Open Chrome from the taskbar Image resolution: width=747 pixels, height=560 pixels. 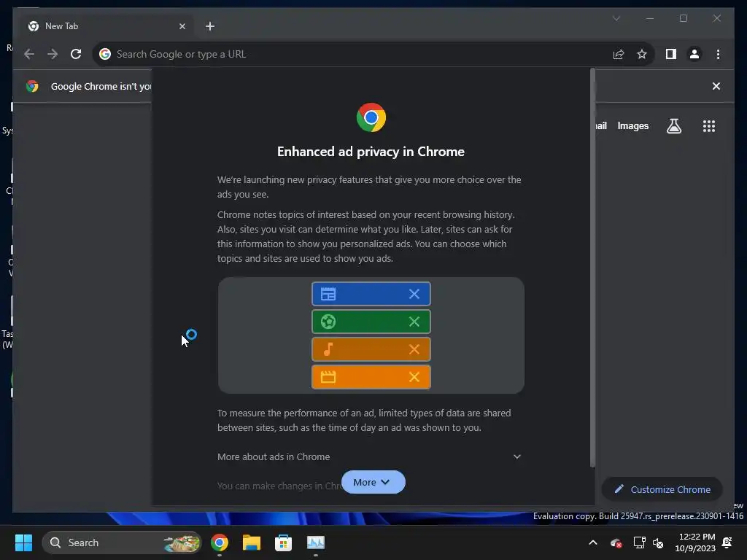(220, 542)
